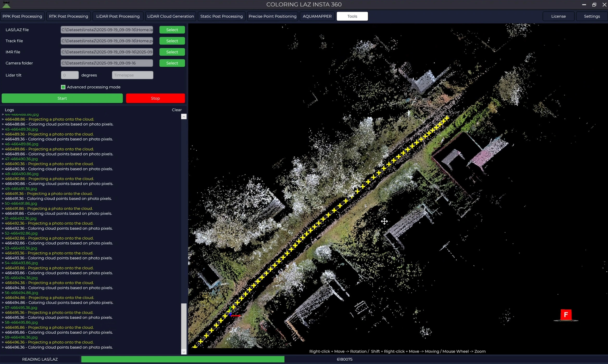Screen dimensions: 608x364
Task: Open the License window
Action: [558, 16]
